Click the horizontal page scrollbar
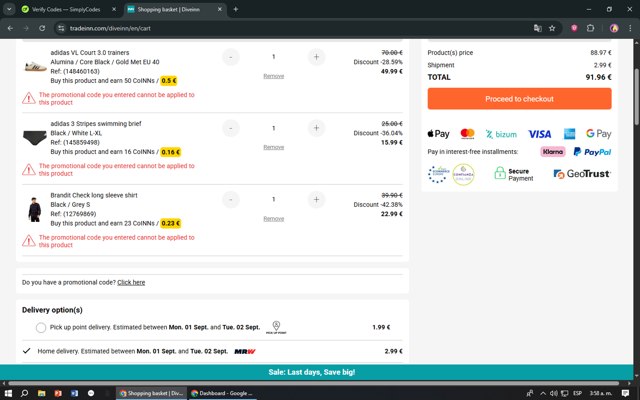Viewport: 640px width, 400px height. 313,383
